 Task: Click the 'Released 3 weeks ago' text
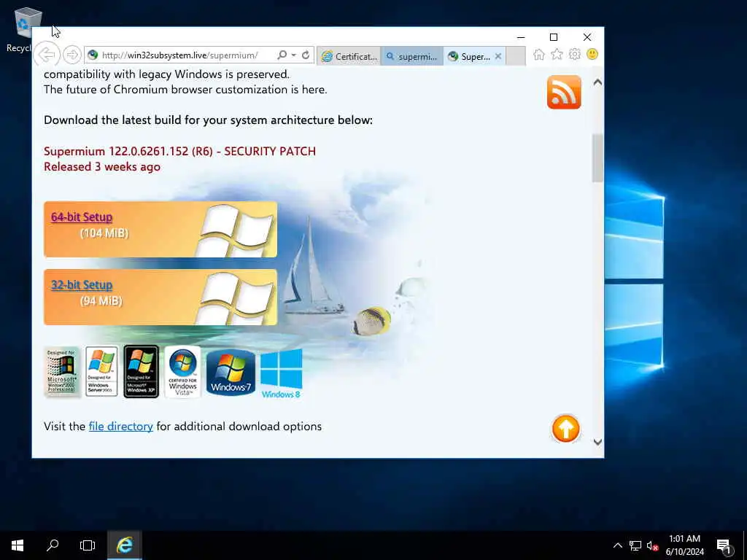point(102,167)
